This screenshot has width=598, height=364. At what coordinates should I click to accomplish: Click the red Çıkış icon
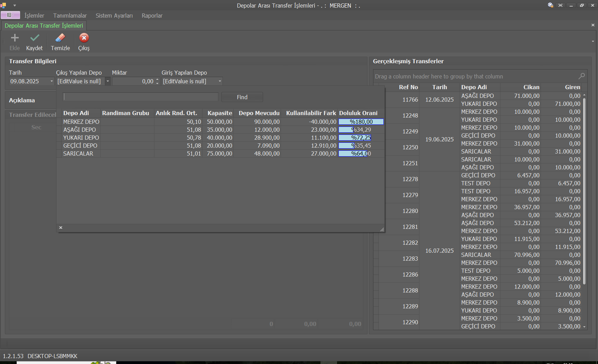click(x=84, y=38)
